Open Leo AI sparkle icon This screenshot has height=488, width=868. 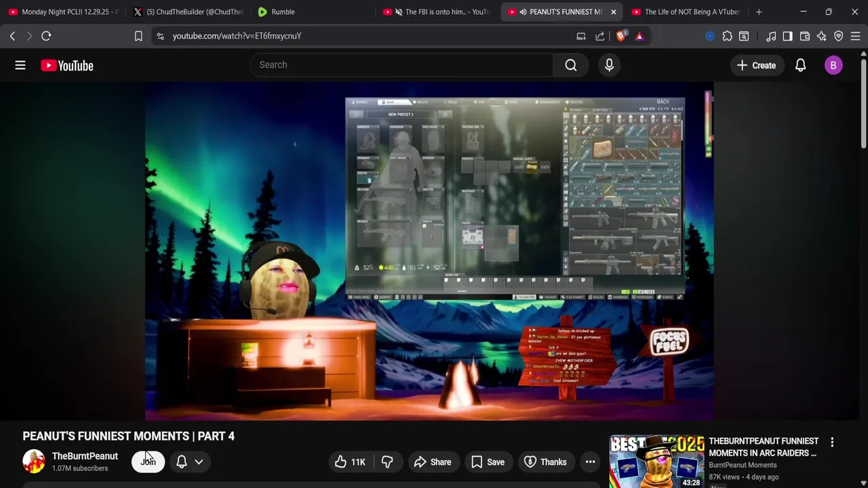(822, 36)
